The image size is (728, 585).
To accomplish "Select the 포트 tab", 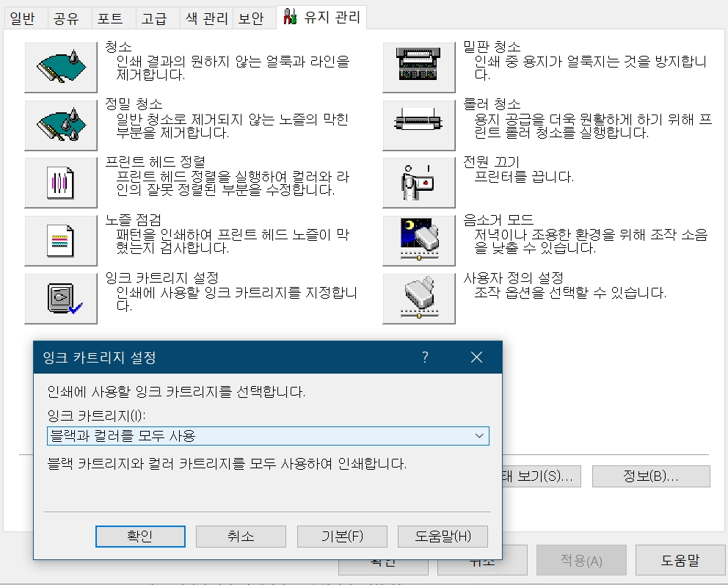I will coord(109,18).
